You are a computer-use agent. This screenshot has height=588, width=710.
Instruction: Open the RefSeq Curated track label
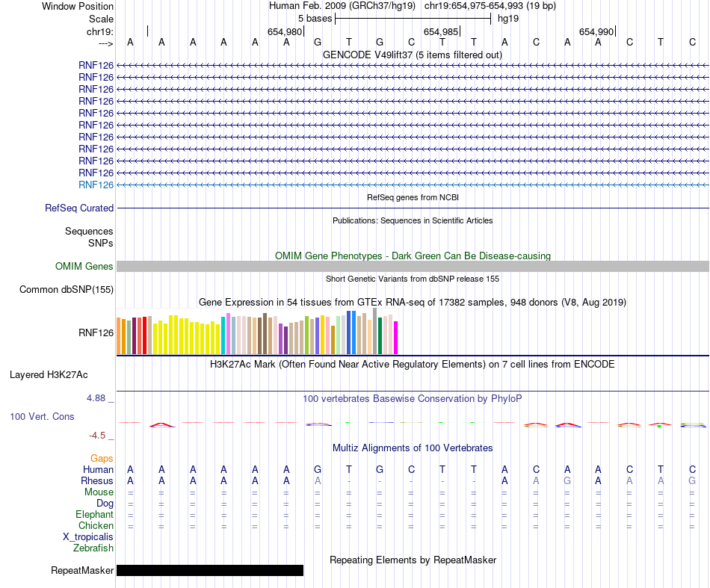point(79,208)
